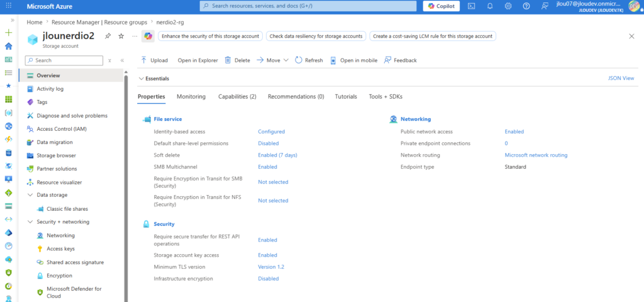This screenshot has width=644, height=302.
Task: Switch to the Recommendations (0) tab
Action: 296,96
